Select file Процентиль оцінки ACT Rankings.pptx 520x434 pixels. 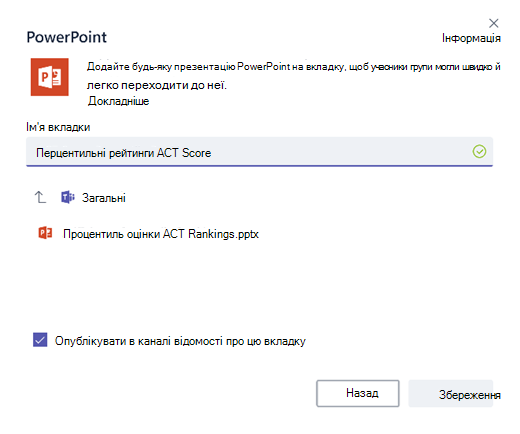point(161,234)
